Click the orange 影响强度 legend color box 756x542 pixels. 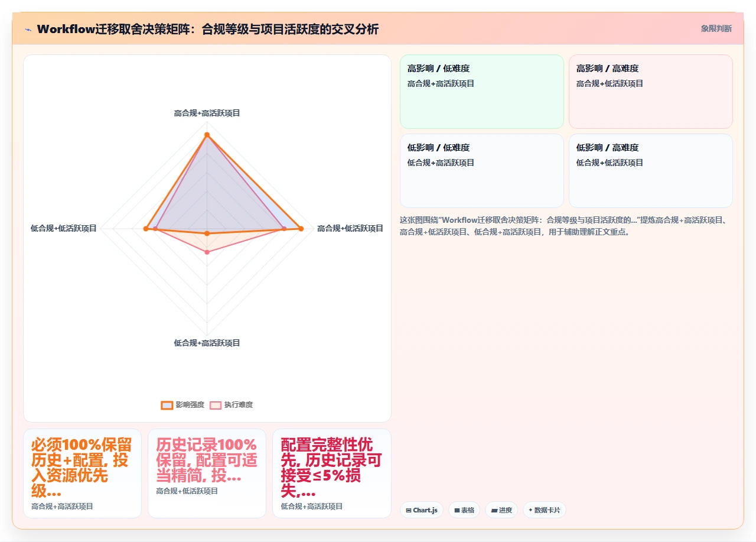[167, 405]
